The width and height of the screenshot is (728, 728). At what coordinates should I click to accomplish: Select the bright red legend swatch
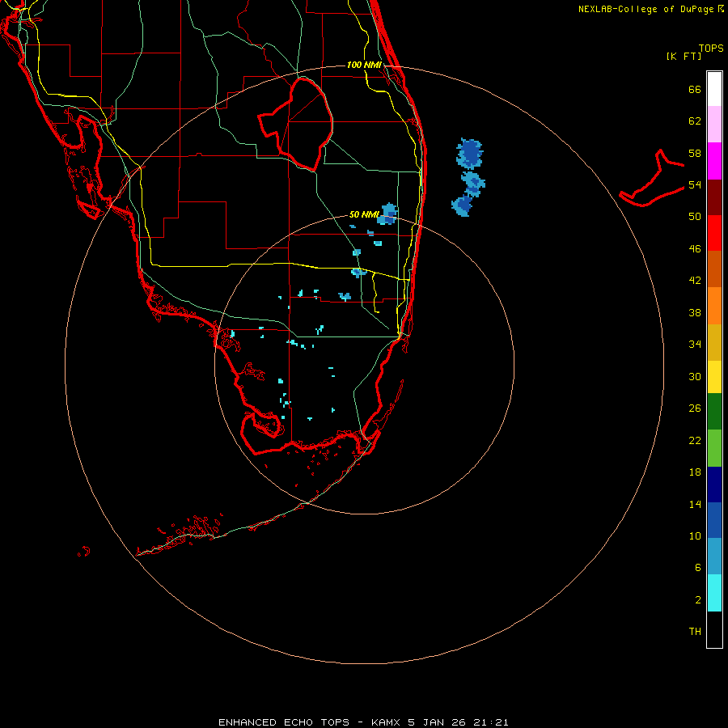(x=714, y=233)
